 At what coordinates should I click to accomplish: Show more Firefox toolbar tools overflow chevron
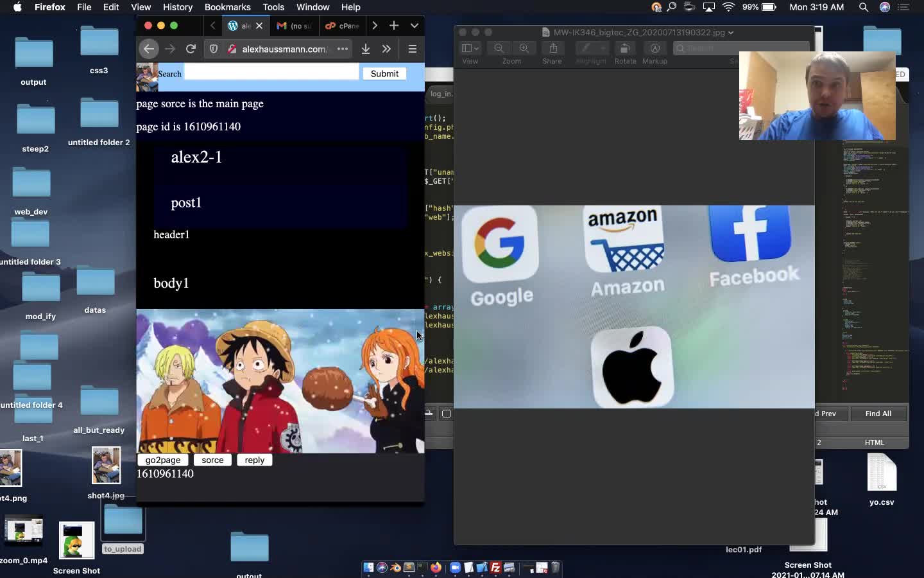[x=386, y=49]
